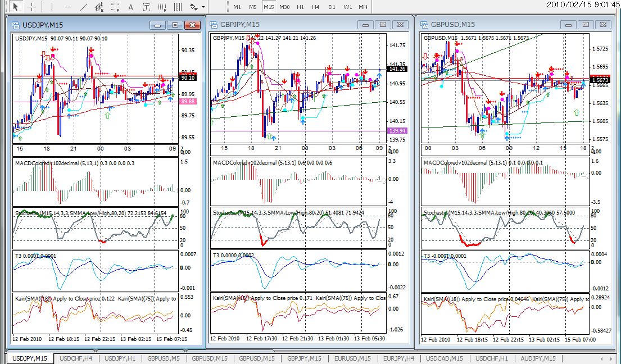Viewport: 621px width, 364px height.
Task: Click the arrows objects icon
Action: pos(194,7)
